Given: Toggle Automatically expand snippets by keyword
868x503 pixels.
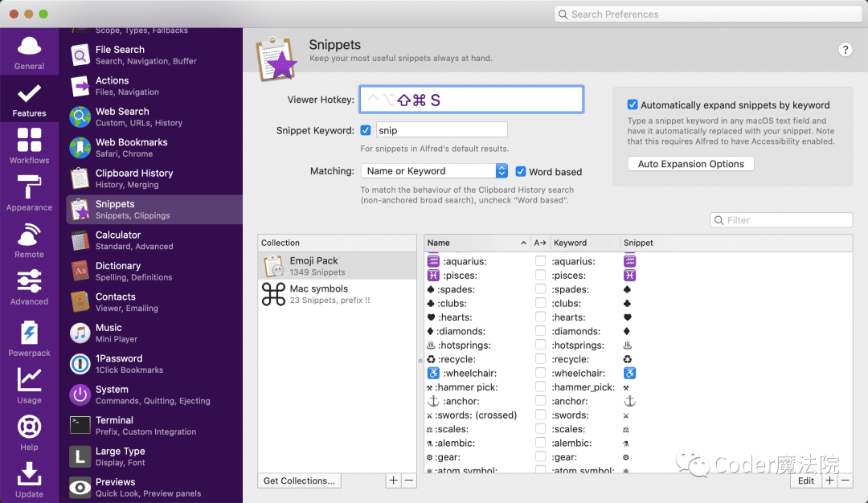Looking at the screenshot, I should point(633,104).
